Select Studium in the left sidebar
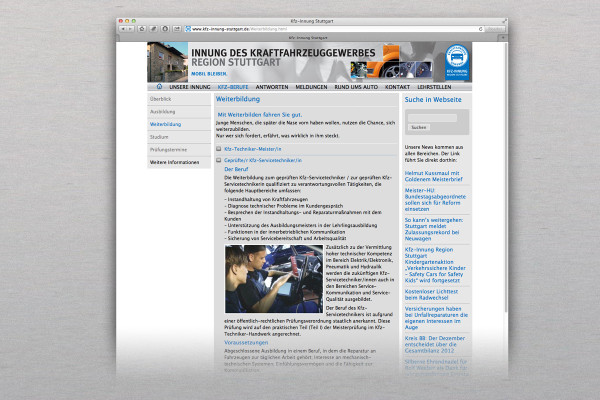This screenshot has width=600, height=400. [179, 137]
